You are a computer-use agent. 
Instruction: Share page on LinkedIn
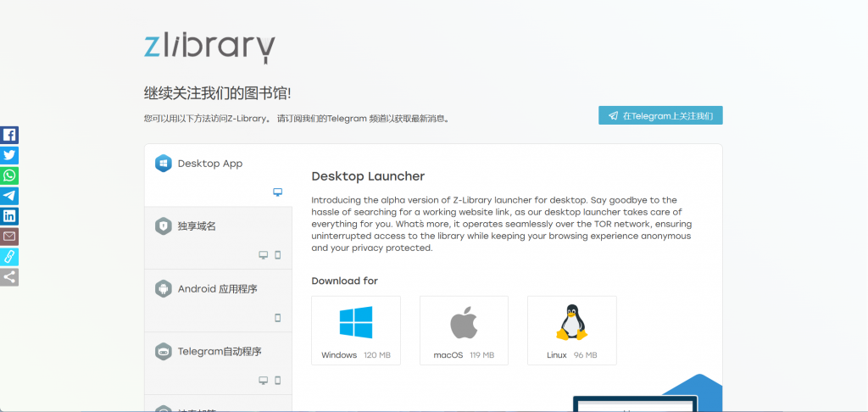coord(8,216)
